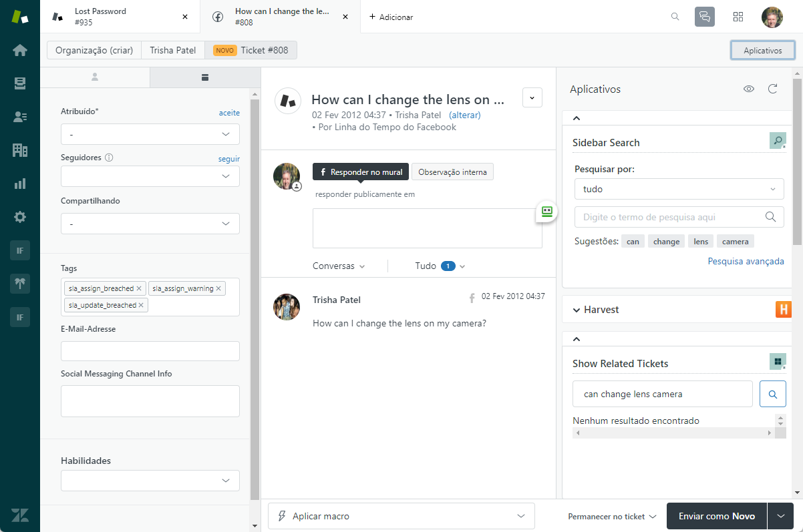This screenshot has width=803, height=532.
Task: Expand the Harvest app section
Action: (677, 310)
